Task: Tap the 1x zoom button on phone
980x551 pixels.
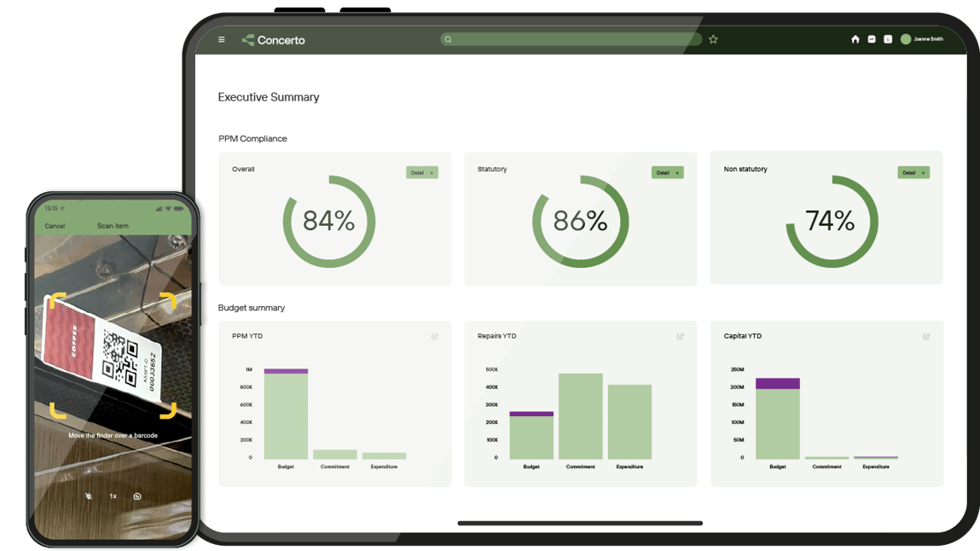Action: tap(113, 496)
